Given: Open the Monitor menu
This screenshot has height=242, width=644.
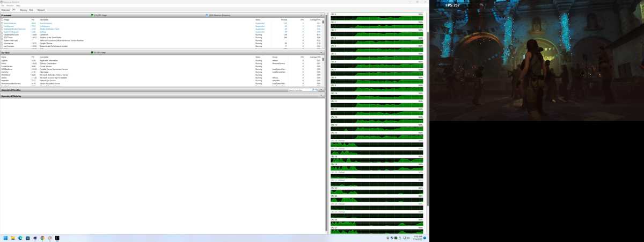Looking at the screenshot, I should (x=10, y=5).
